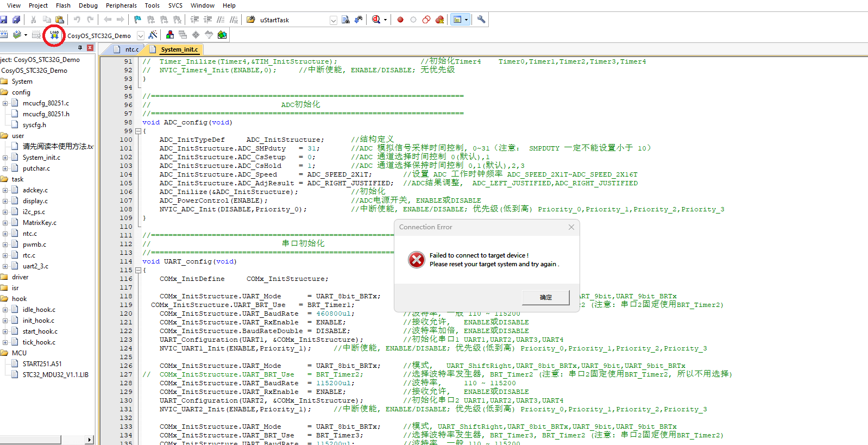Pin the Project panel with the pushpin
Screen dimensions: 868x445
[x=80, y=48]
